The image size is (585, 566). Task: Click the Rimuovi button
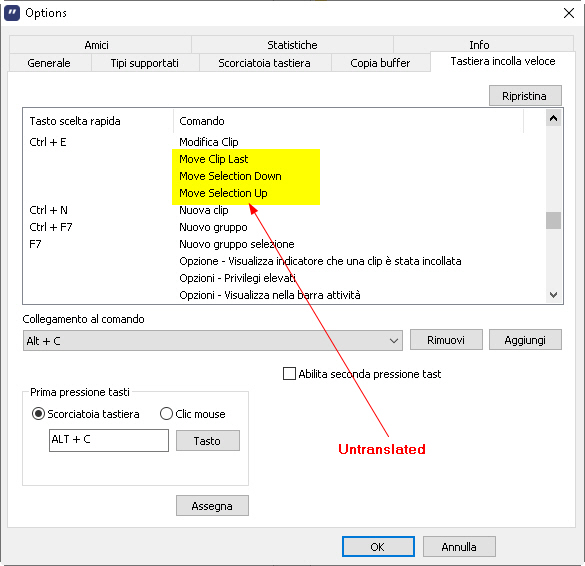point(446,340)
